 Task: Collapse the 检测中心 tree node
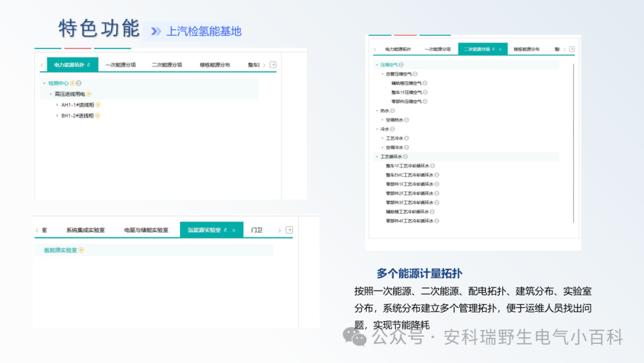[x=44, y=83]
